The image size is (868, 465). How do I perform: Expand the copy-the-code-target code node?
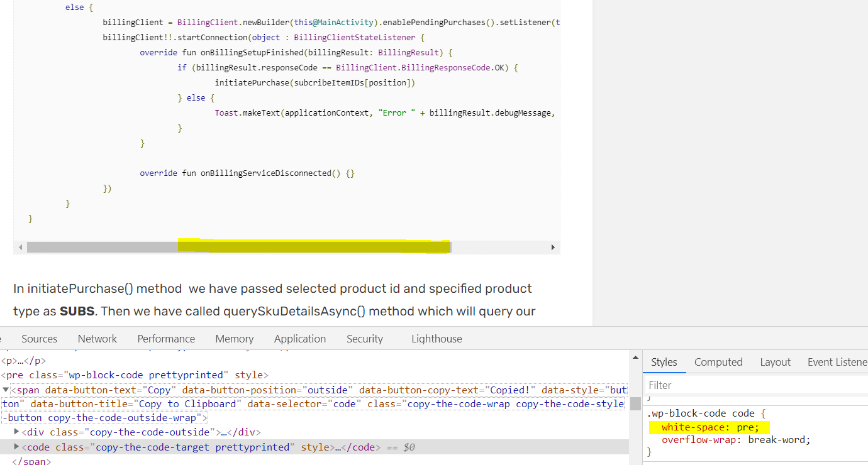coord(17,447)
